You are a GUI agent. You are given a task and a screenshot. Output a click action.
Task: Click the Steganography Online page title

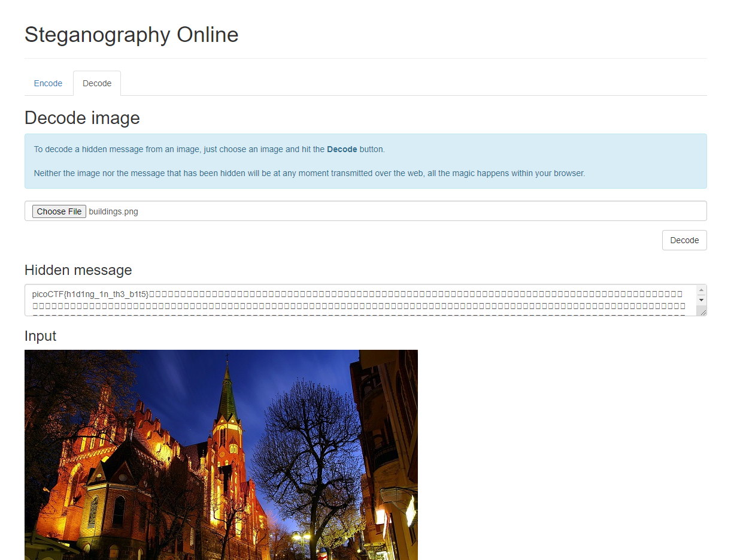click(x=131, y=35)
